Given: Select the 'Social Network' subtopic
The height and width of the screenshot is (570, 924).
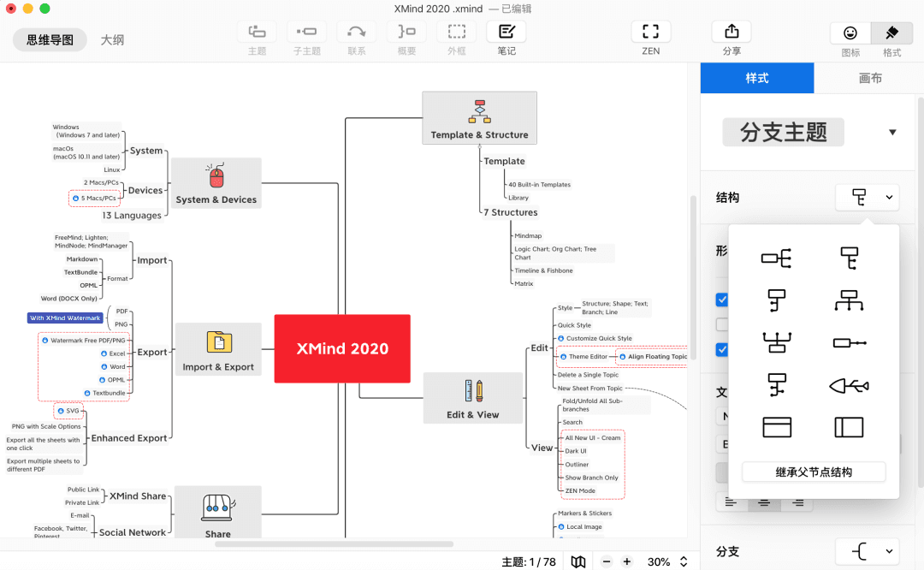Looking at the screenshot, I should (x=133, y=532).
